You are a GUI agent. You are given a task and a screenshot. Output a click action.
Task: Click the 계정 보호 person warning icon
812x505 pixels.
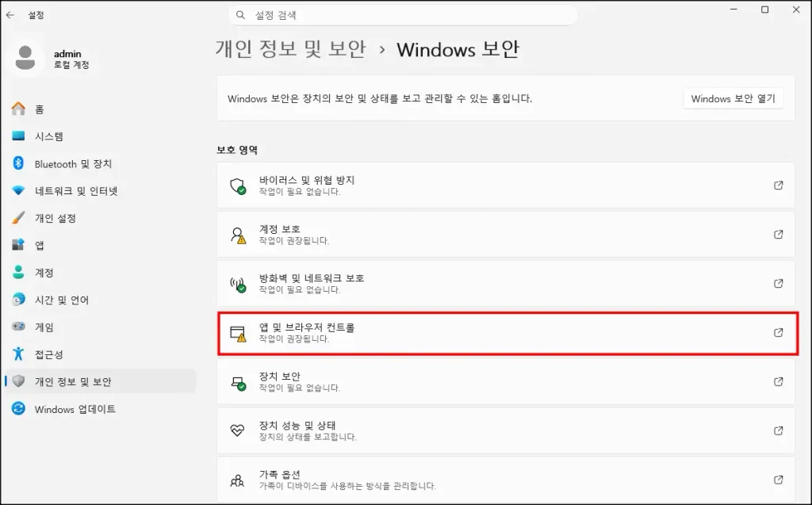[238, 235]
